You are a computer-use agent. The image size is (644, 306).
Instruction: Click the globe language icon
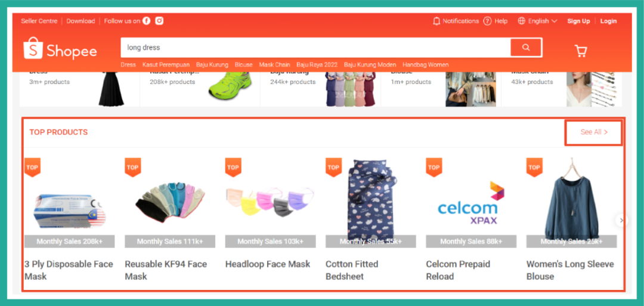[x=522, y=21]
